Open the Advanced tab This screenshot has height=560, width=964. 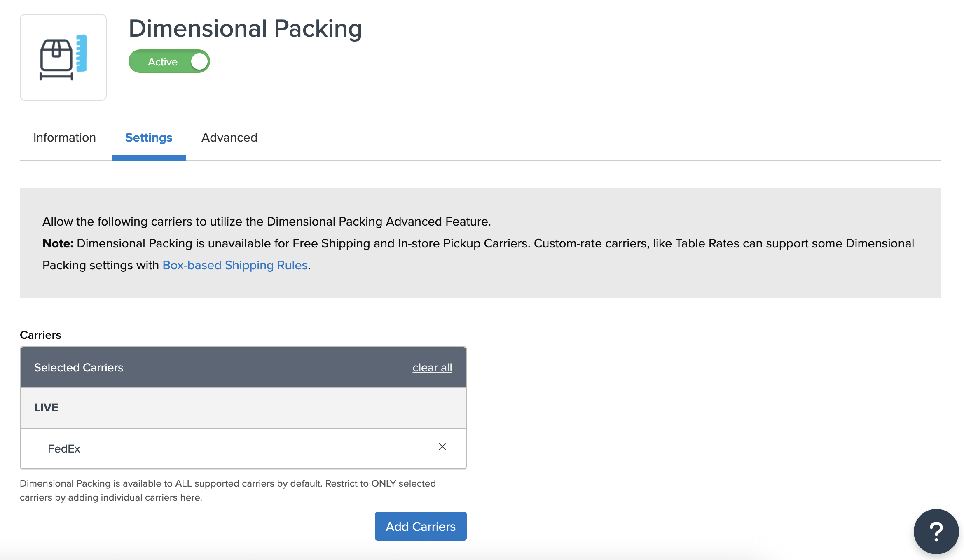229,138
